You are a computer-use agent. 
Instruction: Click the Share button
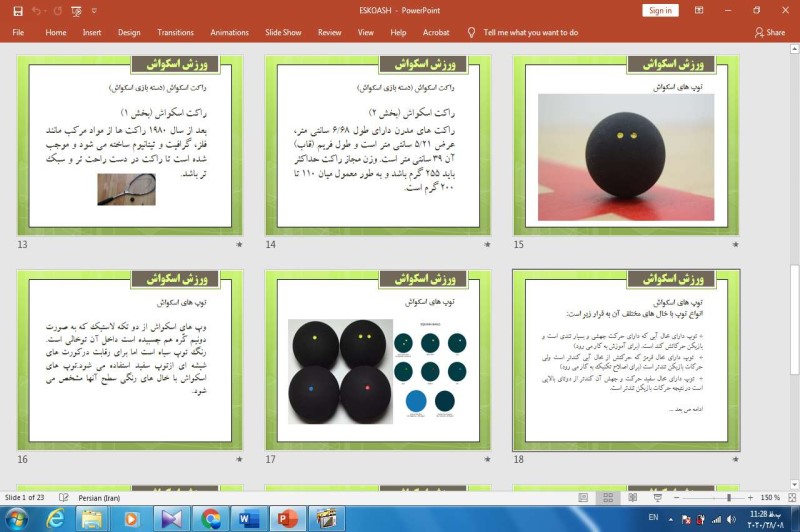[x=770, y=32]
